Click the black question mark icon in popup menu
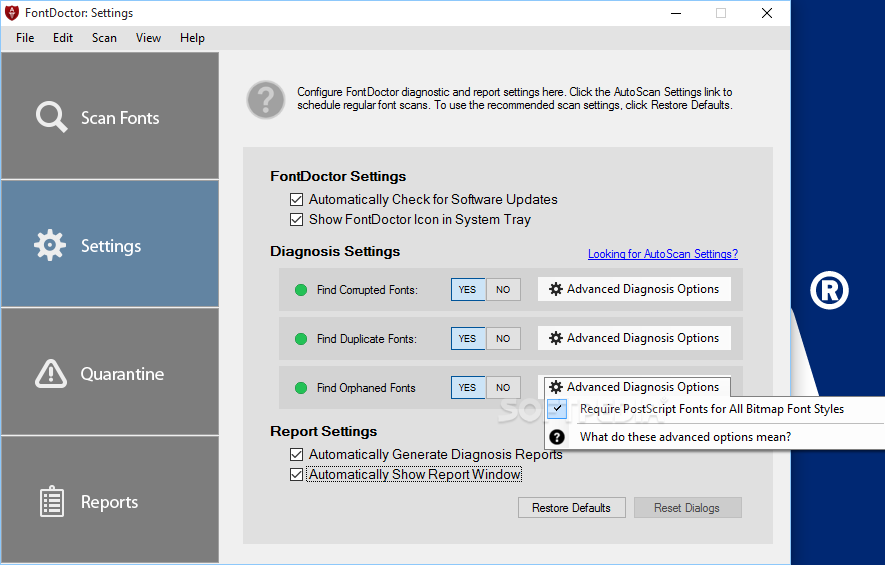 point(557,437)
